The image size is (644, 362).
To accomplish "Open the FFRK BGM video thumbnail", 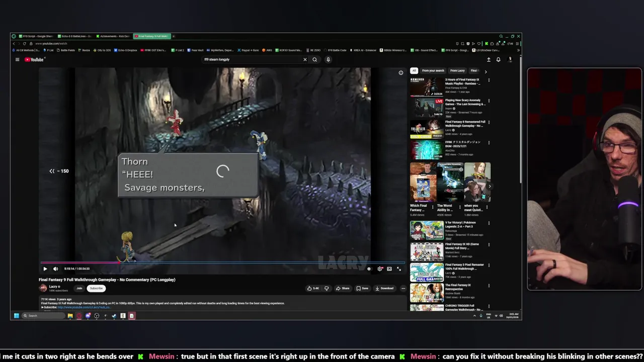I will pos(427,149).
